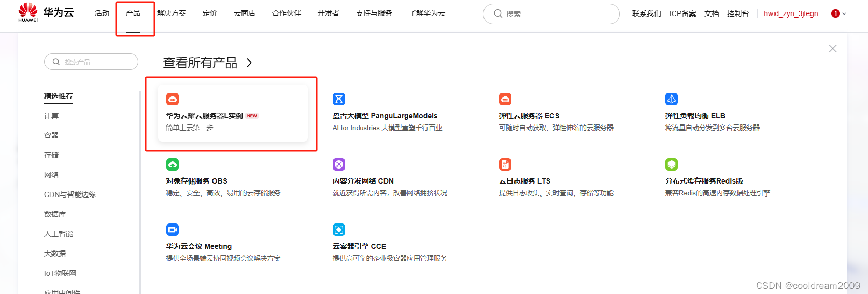The height and width of the screenshot is (294, 868).
Task: Open 云容器引擎 CCE product link
Action: 359,246
